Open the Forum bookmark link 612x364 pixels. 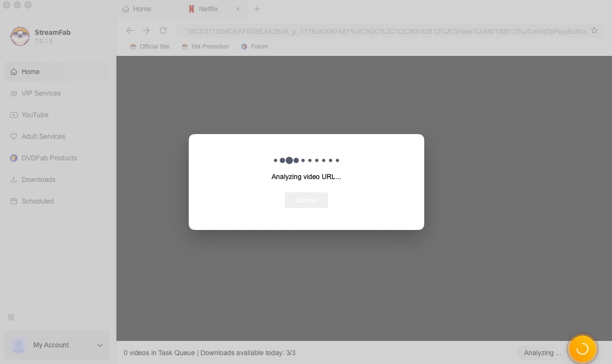click(254, 47)
